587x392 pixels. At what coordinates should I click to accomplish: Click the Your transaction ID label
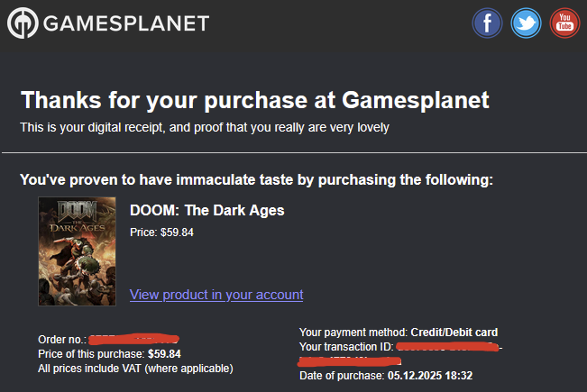click(x=346, y=347)
